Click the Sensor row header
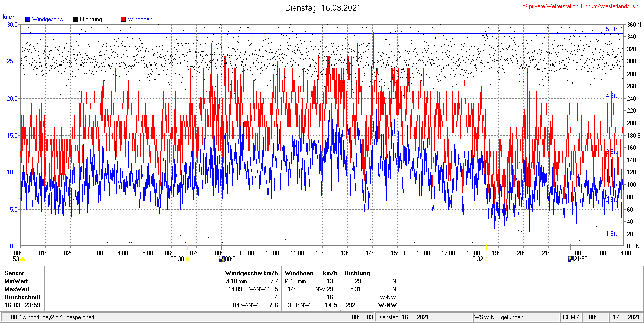The width and height of the screenshot is (644, 323). click(x=14, y=273)
